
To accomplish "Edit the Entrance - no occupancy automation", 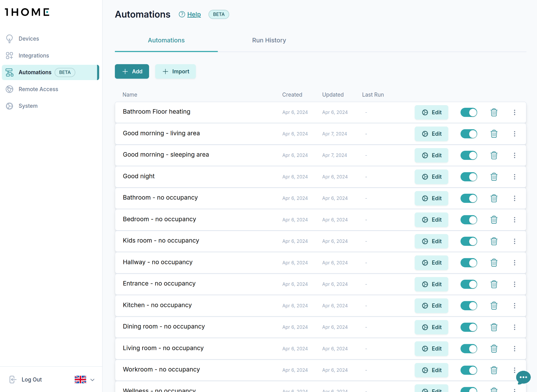I will [x=431, y=284].
